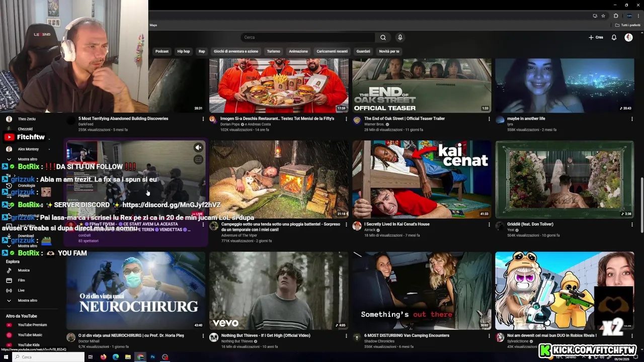The height and width of the screenshot is (362, 644).
Task: Open Something's out there thumbnail
Action: [x=422, y=291]
